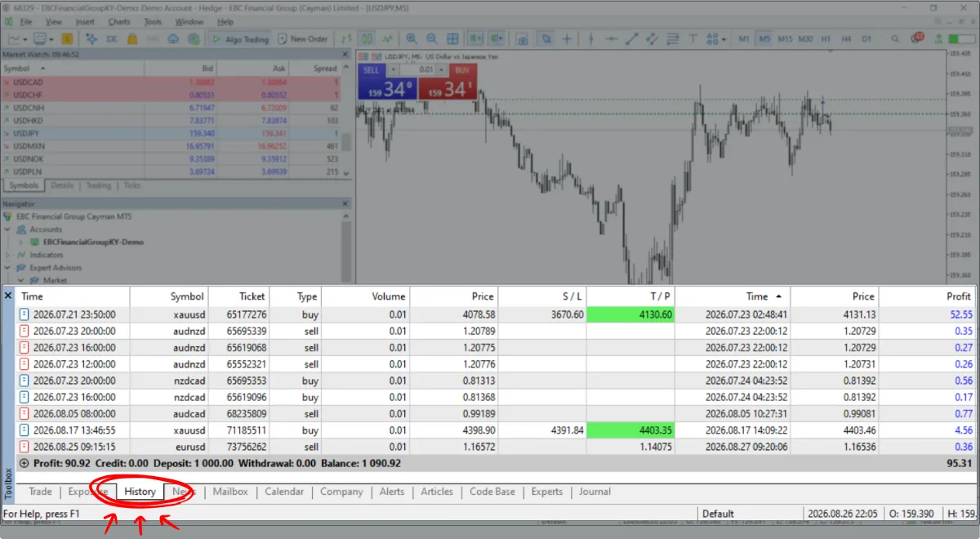This screenshot has height=539, width=980.
Task: Open the Journal tab
Action: [595, 492]
